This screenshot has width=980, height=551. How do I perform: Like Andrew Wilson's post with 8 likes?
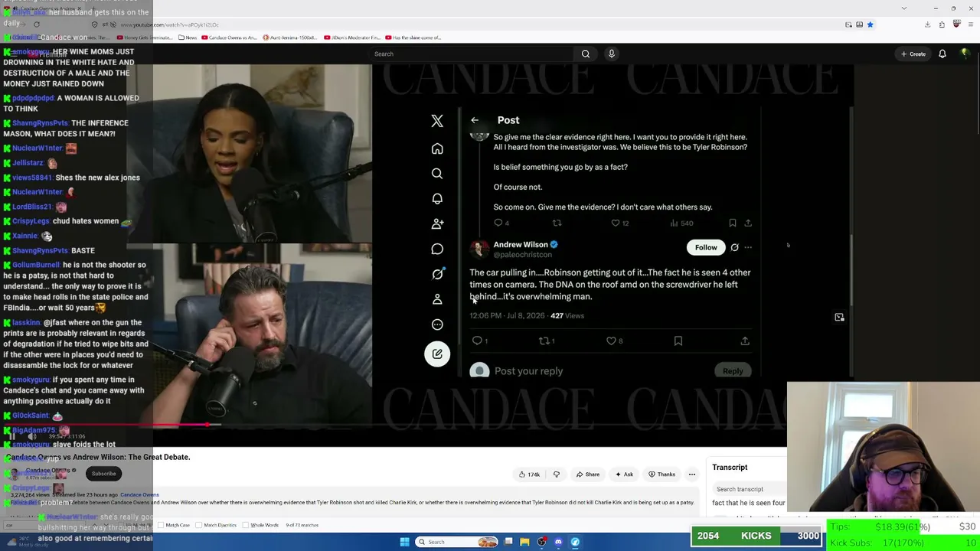(x=611, y=341)
